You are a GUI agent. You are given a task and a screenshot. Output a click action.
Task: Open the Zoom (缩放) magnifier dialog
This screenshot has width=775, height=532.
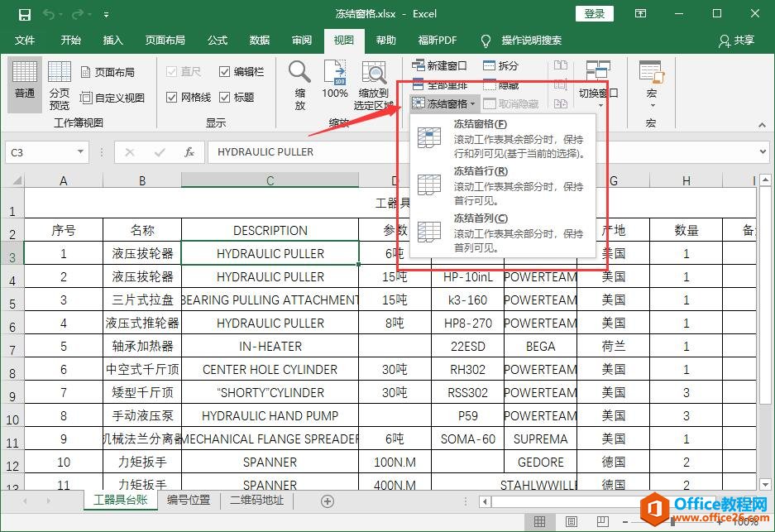pos(299,85)
